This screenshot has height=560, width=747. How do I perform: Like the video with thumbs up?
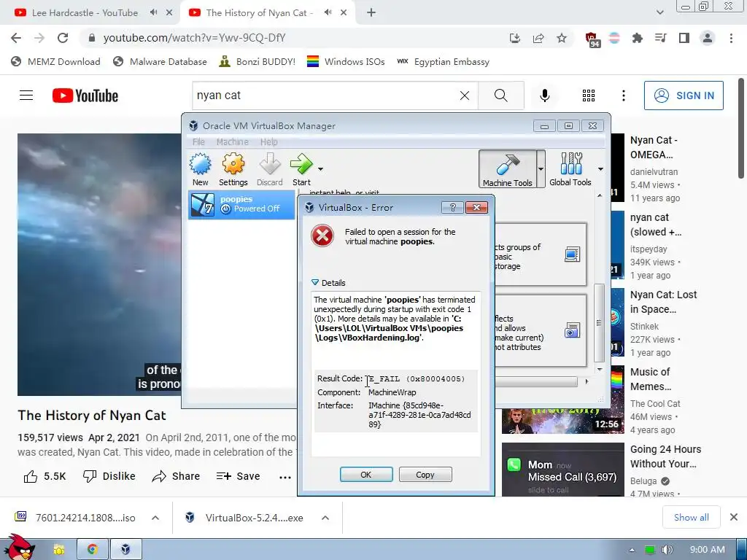coord(44,476)
